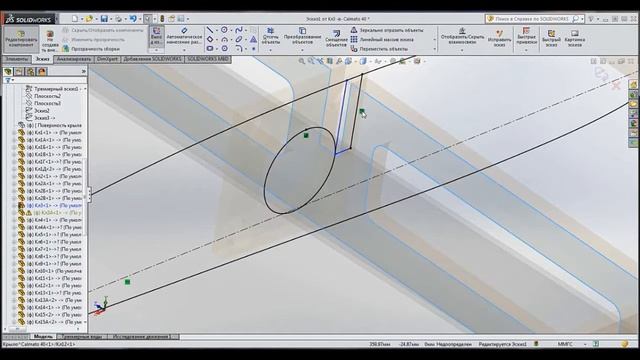Open the FeatureManager design tree tab
640x360 pixels.
click(8, 72)
